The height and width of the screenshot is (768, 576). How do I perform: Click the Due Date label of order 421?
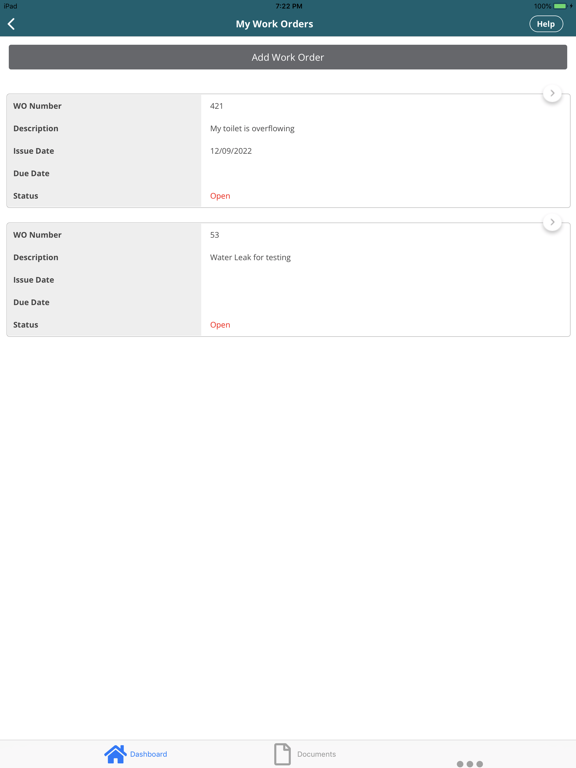click(31, 173)
